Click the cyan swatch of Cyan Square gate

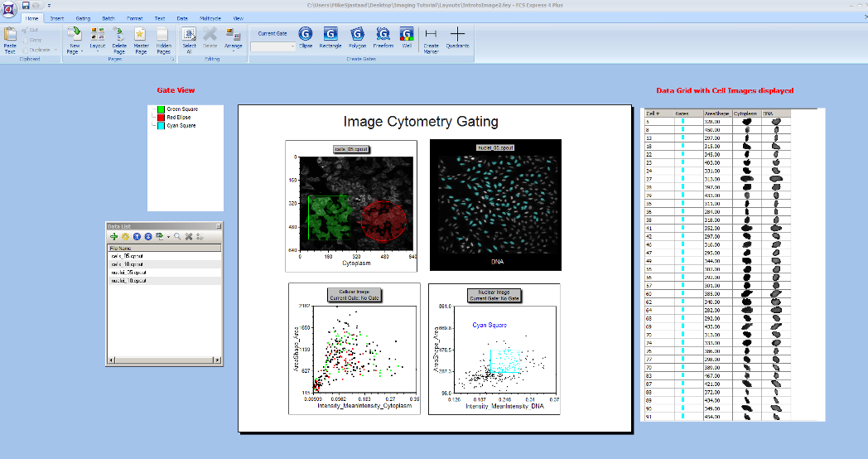(161, 126)
